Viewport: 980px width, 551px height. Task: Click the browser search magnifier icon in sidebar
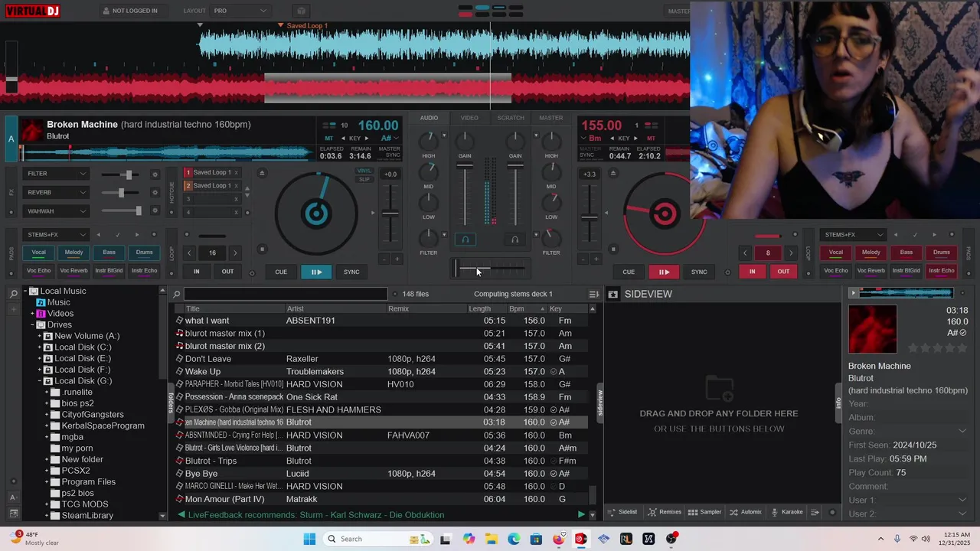tap(14, 294)
